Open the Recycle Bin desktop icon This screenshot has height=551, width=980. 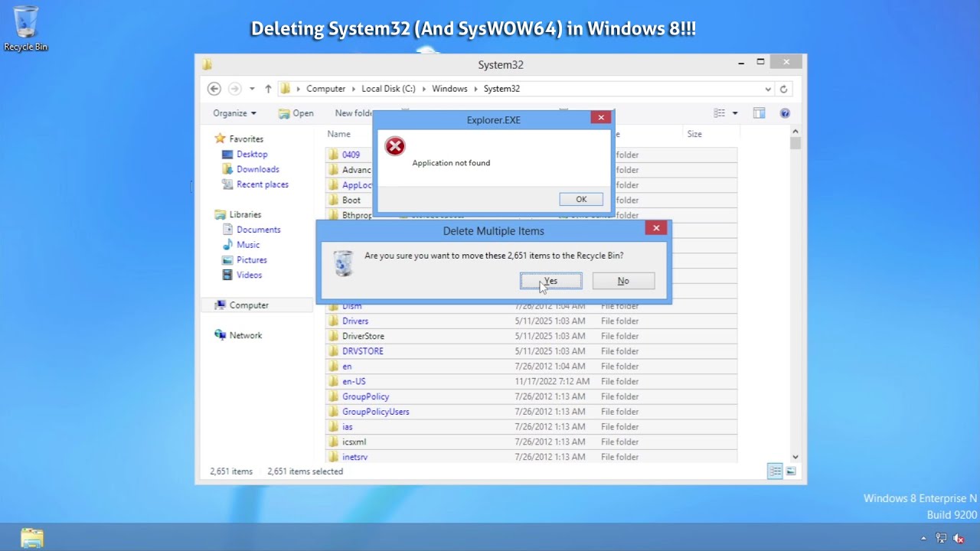pyautogui.click(x=25, y=28)
